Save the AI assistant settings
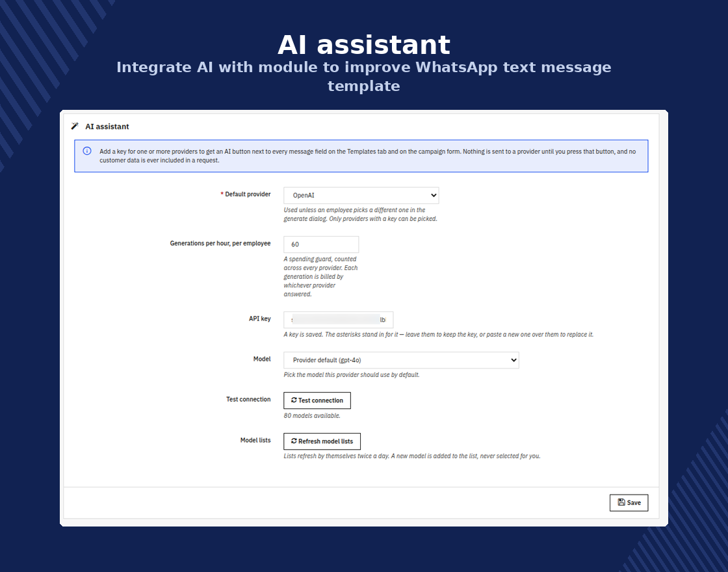This screenshot has height=572, width=728. pyautogui.click(x=629, y=503)
